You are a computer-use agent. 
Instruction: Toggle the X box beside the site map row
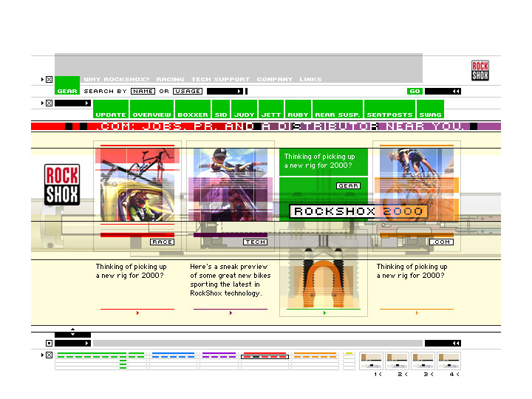click(50, 355)
